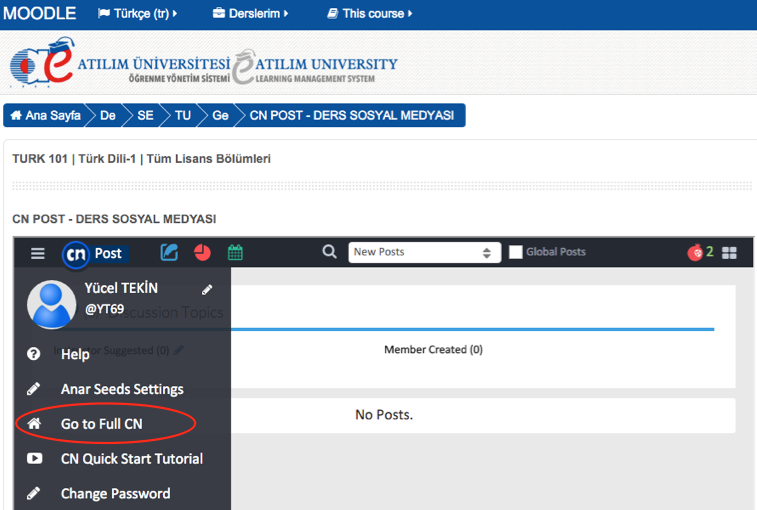Click the blue compose post icon
Viewport: 757px width, 510px height.
169,252
